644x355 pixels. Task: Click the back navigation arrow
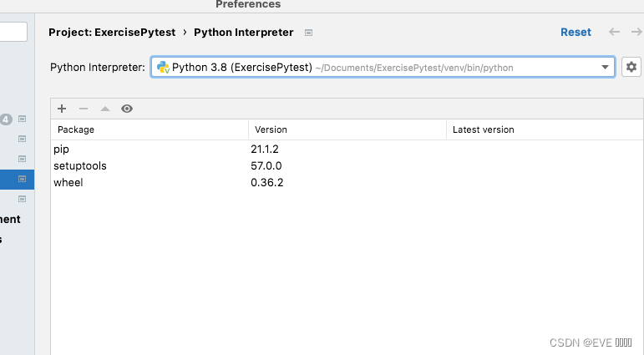point(614,32)
